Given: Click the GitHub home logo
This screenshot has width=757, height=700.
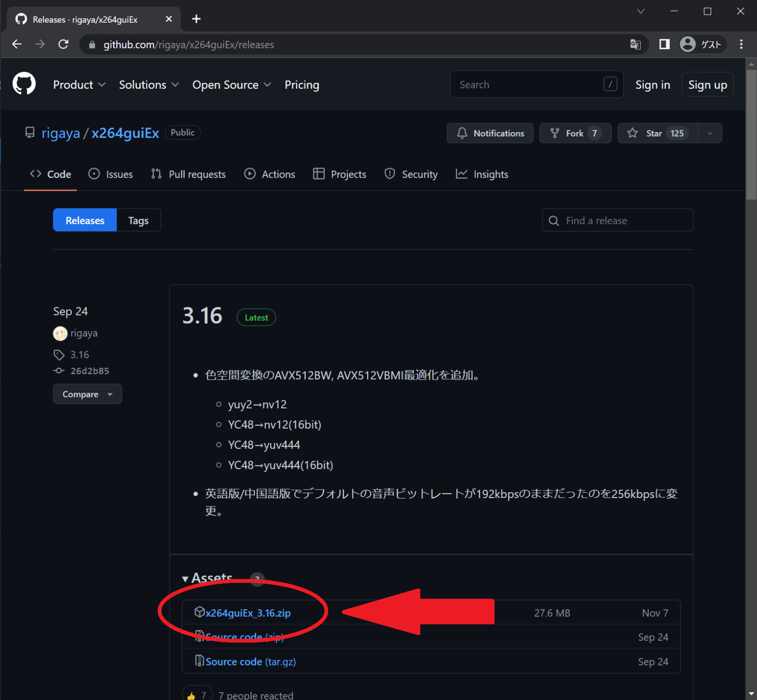Looking at the screenshot, I should (x=24, y=84).
